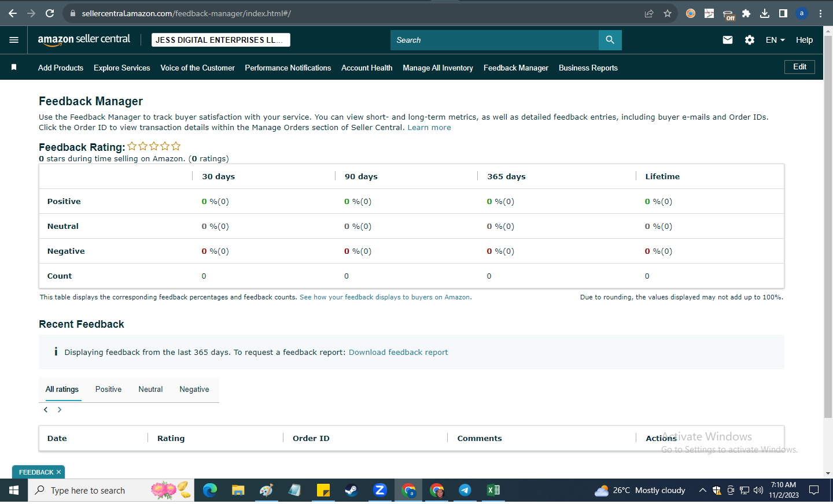Go back with the browser back arrow

13,13
